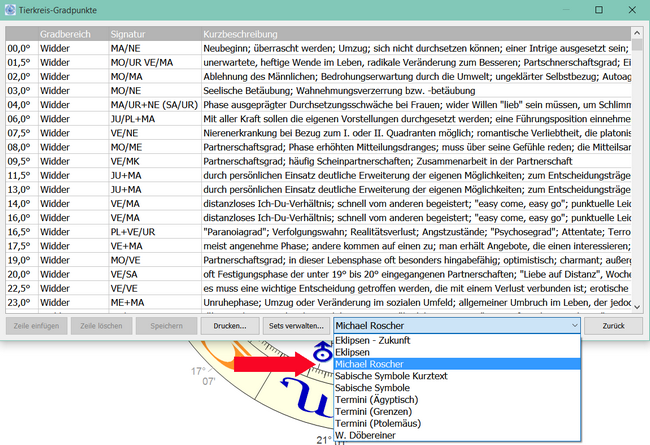Click the 'Zeile löschen' button

101,326
